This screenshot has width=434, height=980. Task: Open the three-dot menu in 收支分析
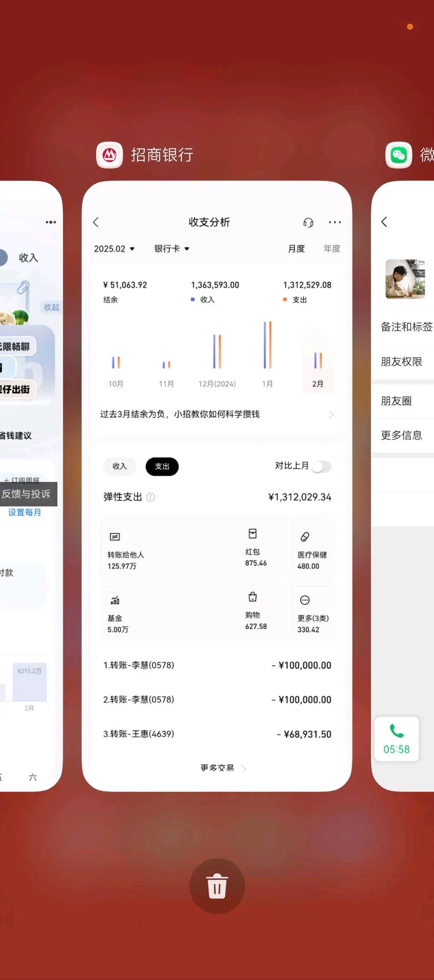coord(335,222)
